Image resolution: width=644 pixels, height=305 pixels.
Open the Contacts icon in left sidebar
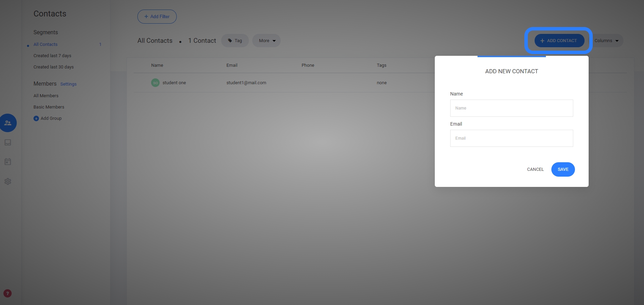8,123
